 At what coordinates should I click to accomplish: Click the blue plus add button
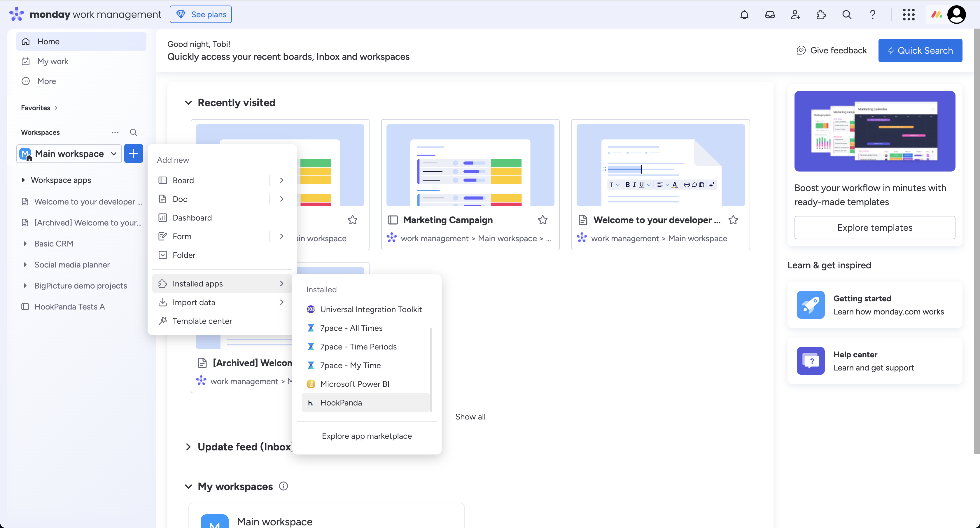(x=134, y=154)
